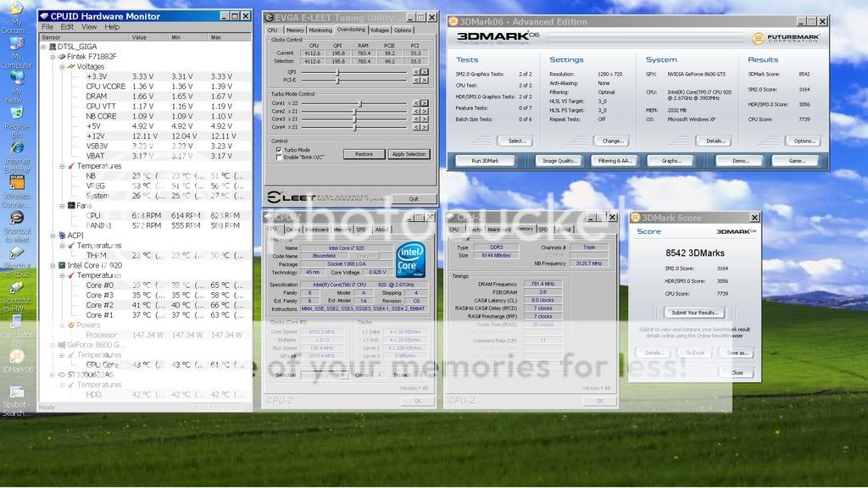Click Run 3DMark button
Image resolution: width=868 pixels, height=488 pixels.
pos(485,161)
